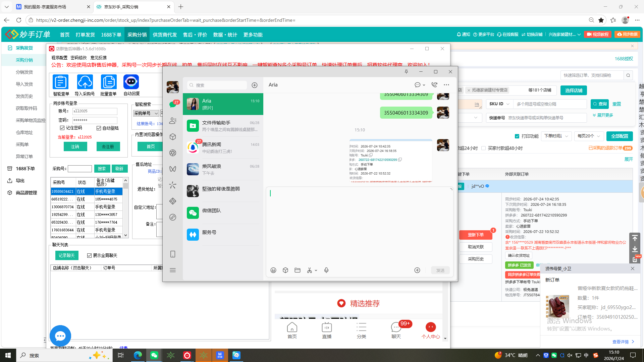Open the 聊天 icon with 99+ badge
The image size is (644, 362).
(396, 329)
